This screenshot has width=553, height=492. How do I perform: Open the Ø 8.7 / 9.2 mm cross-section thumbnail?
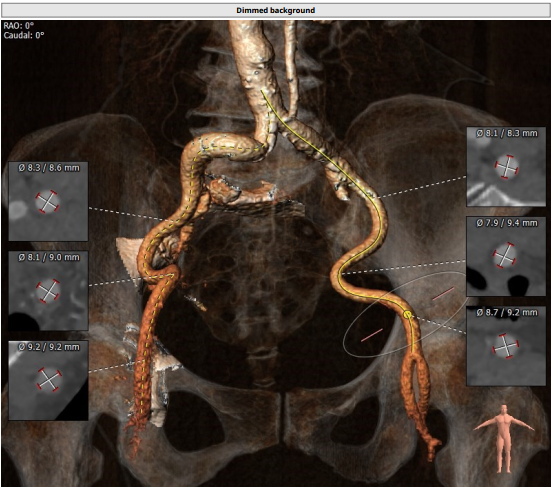pos(506,346)
